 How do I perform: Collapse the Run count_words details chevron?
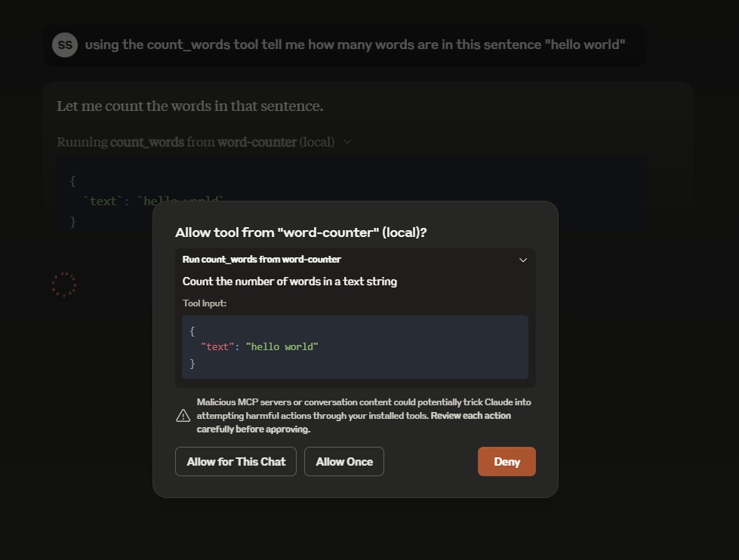tap(522, 260)
